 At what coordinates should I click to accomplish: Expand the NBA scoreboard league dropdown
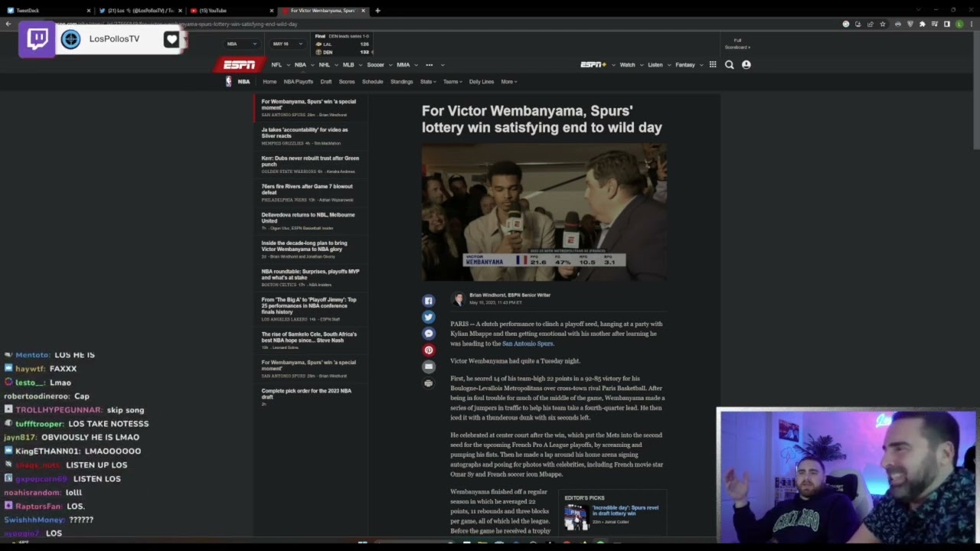coord(243,44)
